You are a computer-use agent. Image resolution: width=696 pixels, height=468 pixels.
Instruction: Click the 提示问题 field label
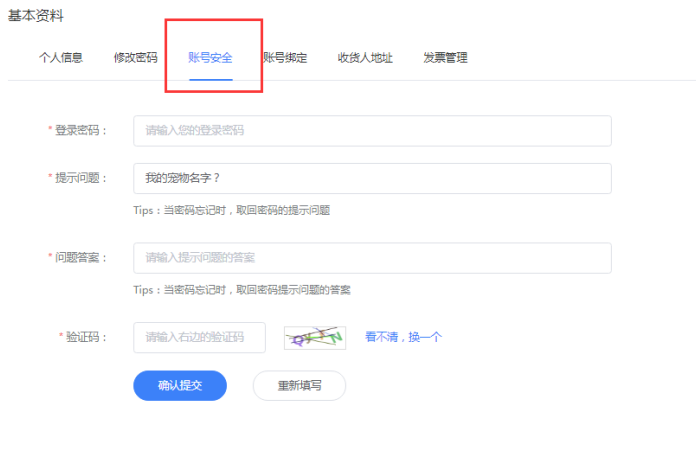click(x=80, y=178)
